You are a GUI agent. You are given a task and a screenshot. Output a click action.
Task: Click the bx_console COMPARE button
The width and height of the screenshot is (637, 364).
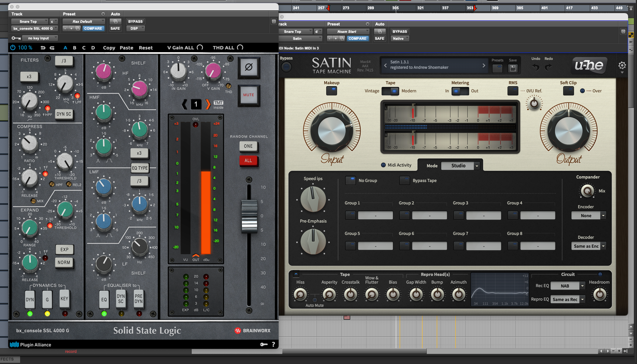point(93,29)
